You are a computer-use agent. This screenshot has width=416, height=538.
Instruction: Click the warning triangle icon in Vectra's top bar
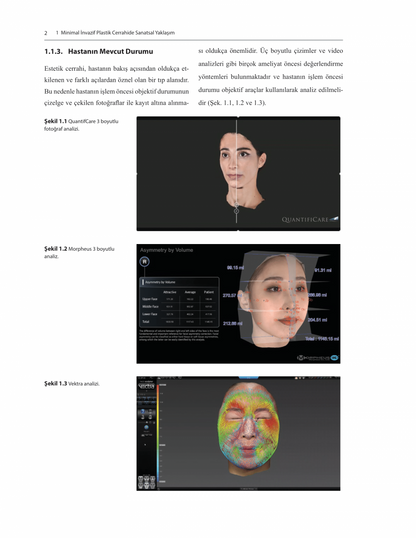tap(296, 378)
